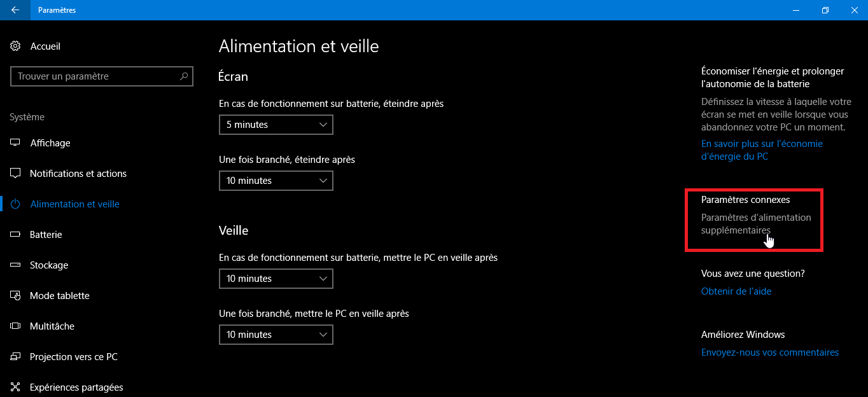The image size is (868, 397).
Task: Select Alimentation et veille menu item
Action: [x=74, y=204]
